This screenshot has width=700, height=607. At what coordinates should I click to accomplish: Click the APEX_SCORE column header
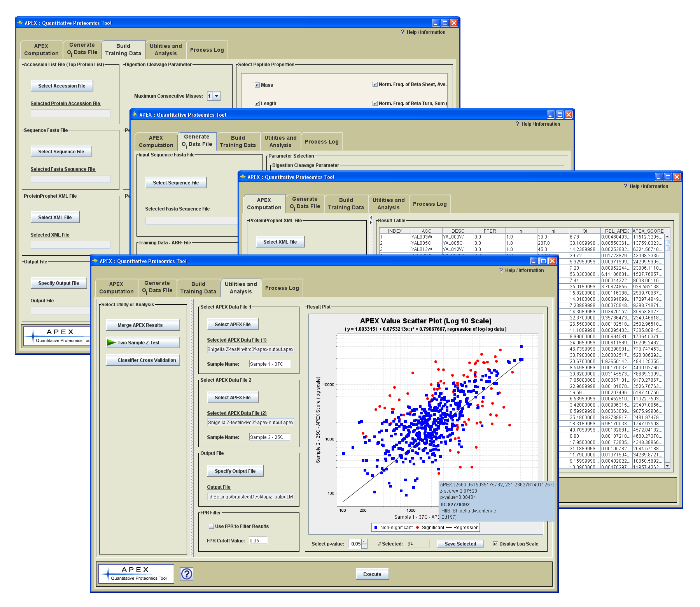(648, 231)
